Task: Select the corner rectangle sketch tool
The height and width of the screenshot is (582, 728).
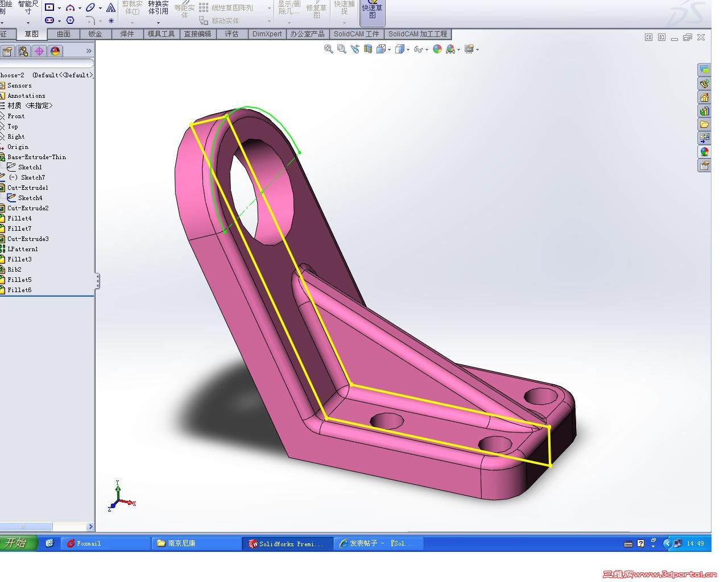Action: [x=49, y=7]
